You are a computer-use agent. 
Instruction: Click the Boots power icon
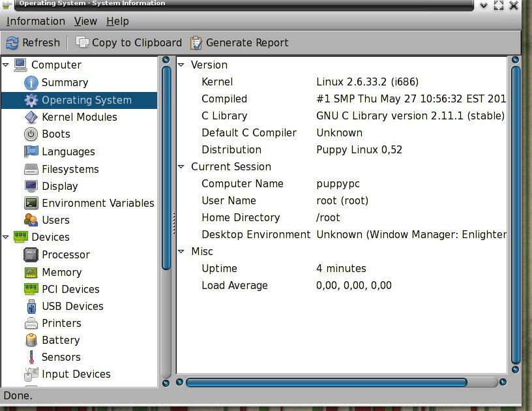(x=31, y=134)
